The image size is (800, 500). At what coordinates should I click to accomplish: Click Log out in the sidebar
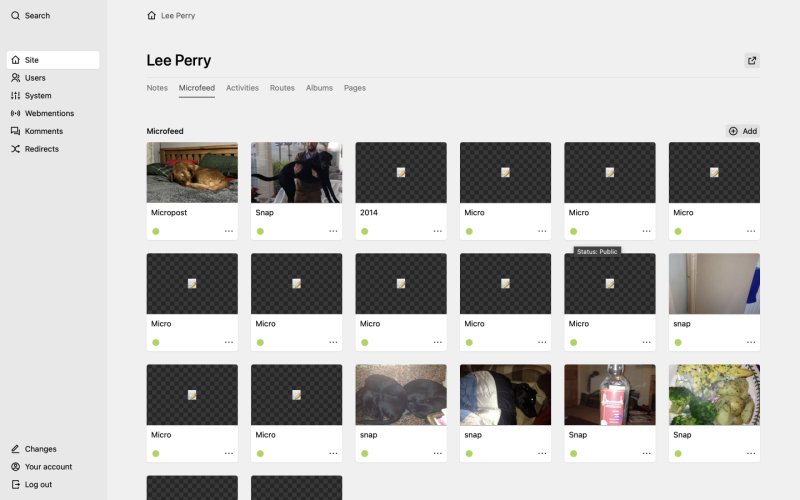click(32, 485)
